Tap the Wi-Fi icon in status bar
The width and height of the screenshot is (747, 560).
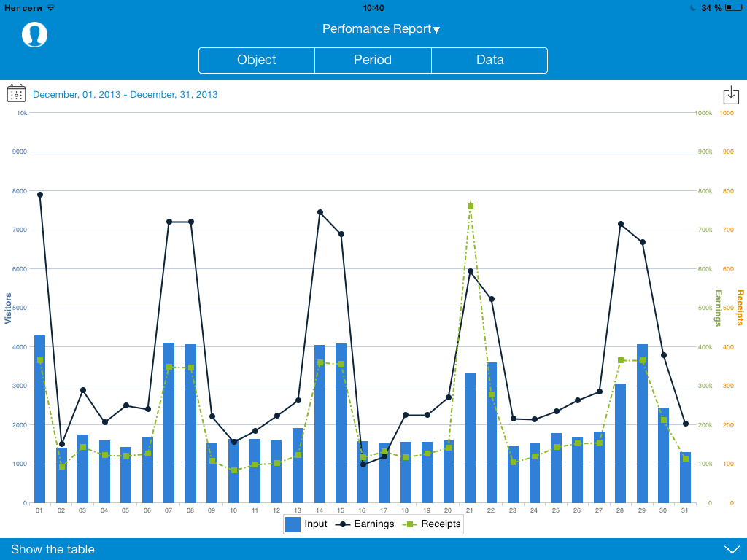point(50,7)
